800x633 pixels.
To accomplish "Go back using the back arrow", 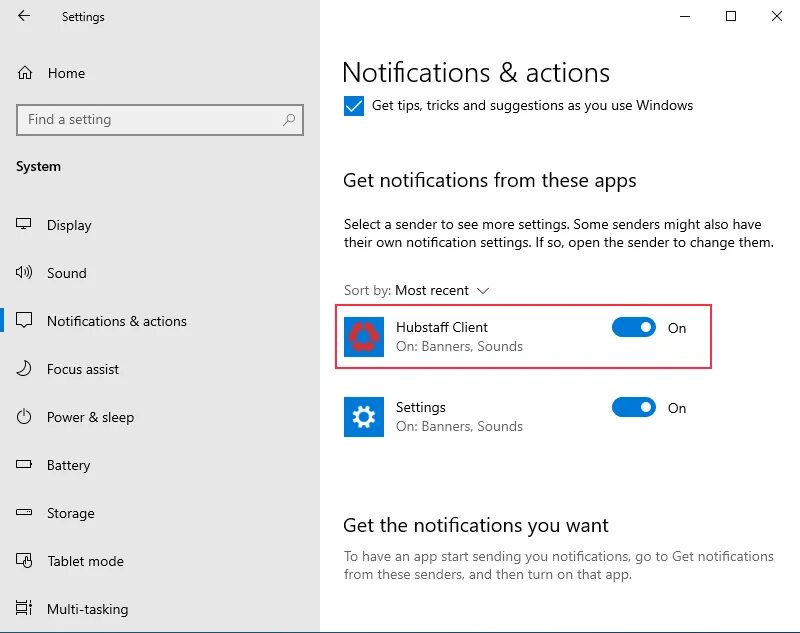I will pyautogui.click(x=23, y=16).
